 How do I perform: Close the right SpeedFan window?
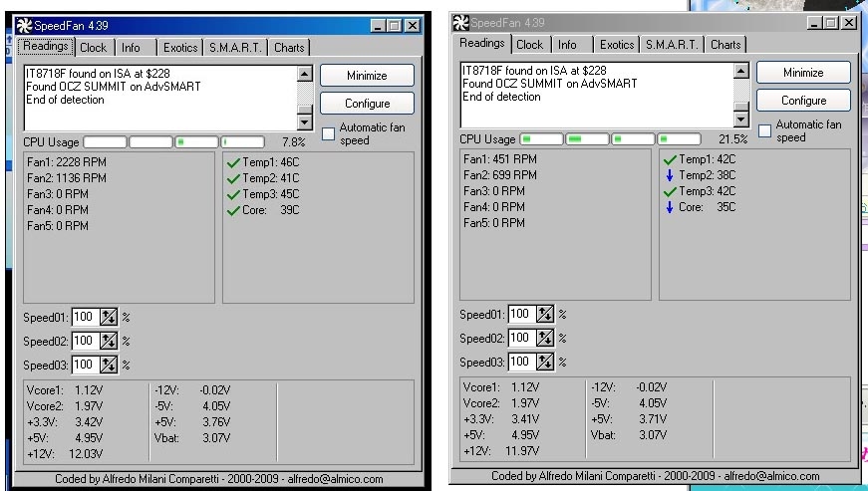point(849,23)
